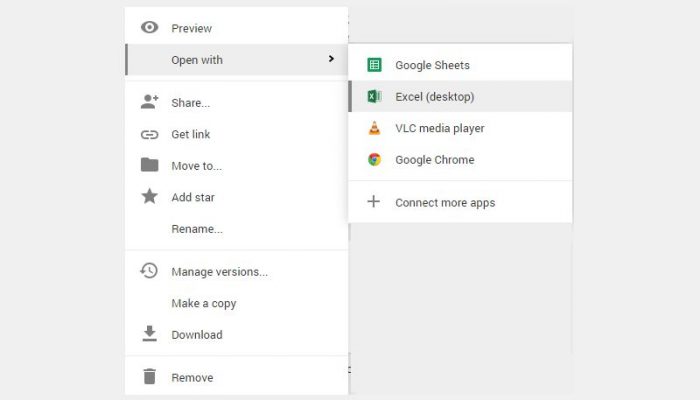Click the Manage versions history icon

149,271
